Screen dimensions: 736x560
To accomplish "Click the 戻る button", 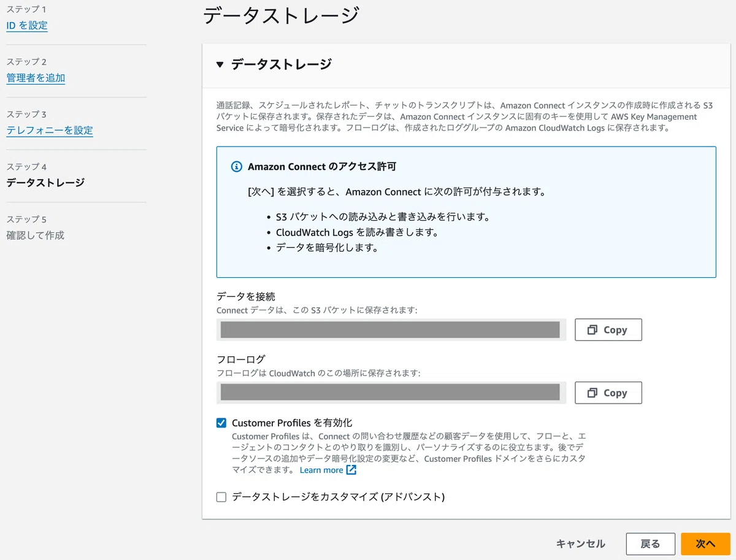I will [x=650, y=544].
